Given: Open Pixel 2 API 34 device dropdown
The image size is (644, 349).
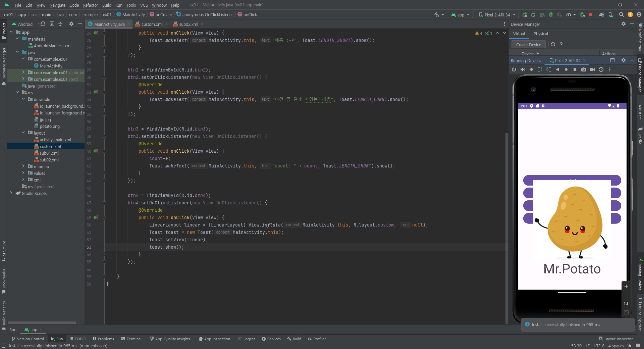Looking at the screenshot, I should click(497, 15).
